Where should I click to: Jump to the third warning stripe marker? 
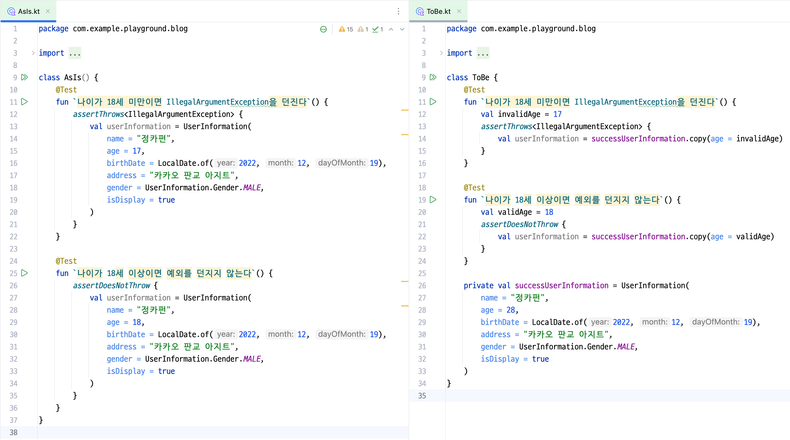pos(405,281)
